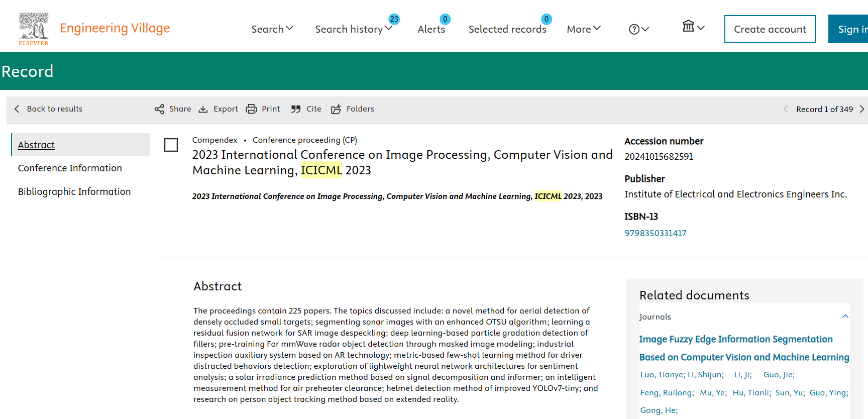Click the Export download icon
The height and width of the screenshot is (419, 868).
[203, 109]
